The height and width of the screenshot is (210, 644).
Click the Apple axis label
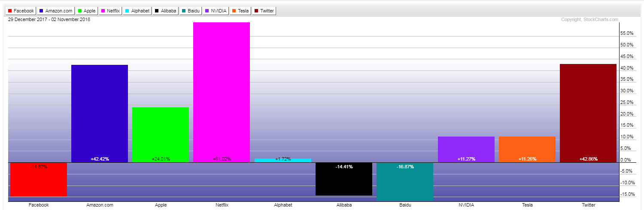tap(161, 205)
